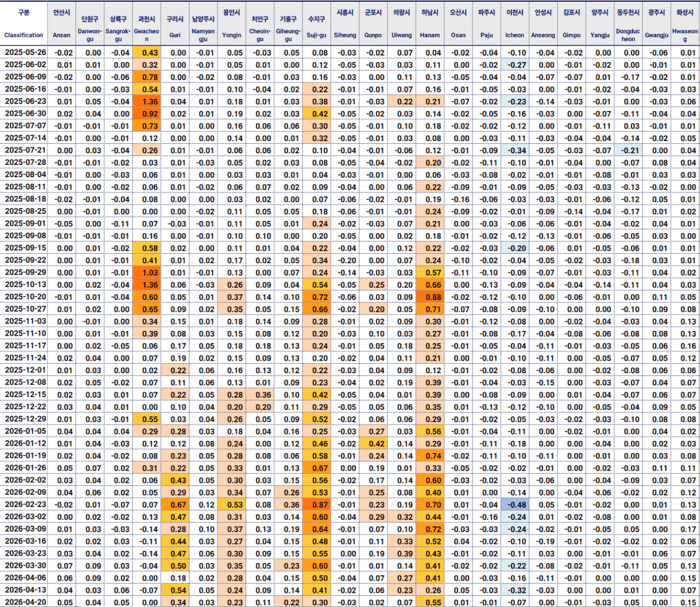This screenshot has height=607, width=700.
Task: Click the Guri column header
Action: tap(175, 23)
